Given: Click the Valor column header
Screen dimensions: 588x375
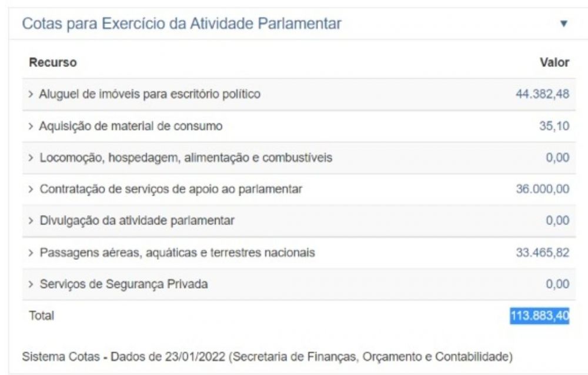Looking at the screenshot, I should pos(554,62).
